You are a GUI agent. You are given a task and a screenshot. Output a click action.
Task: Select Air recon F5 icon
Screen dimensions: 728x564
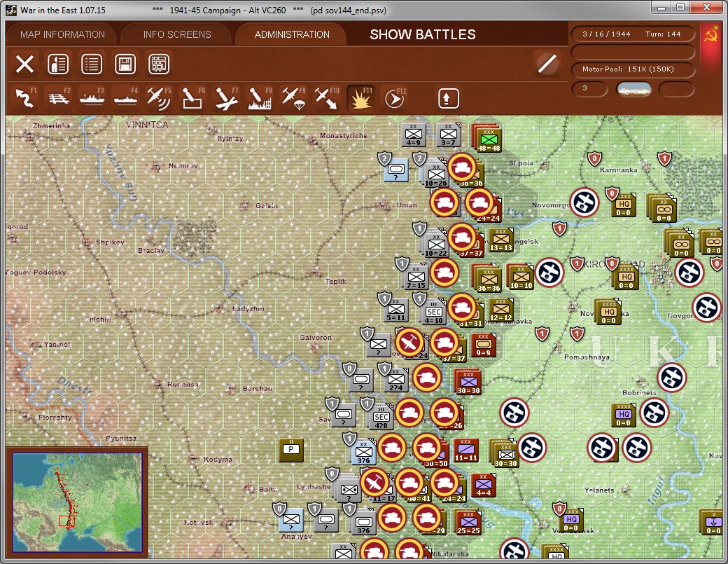[x=159, y=98]
